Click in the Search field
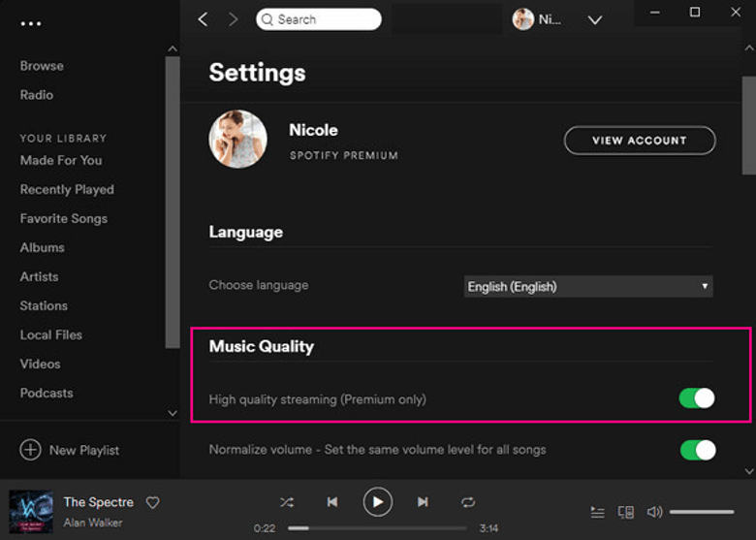 319,19
